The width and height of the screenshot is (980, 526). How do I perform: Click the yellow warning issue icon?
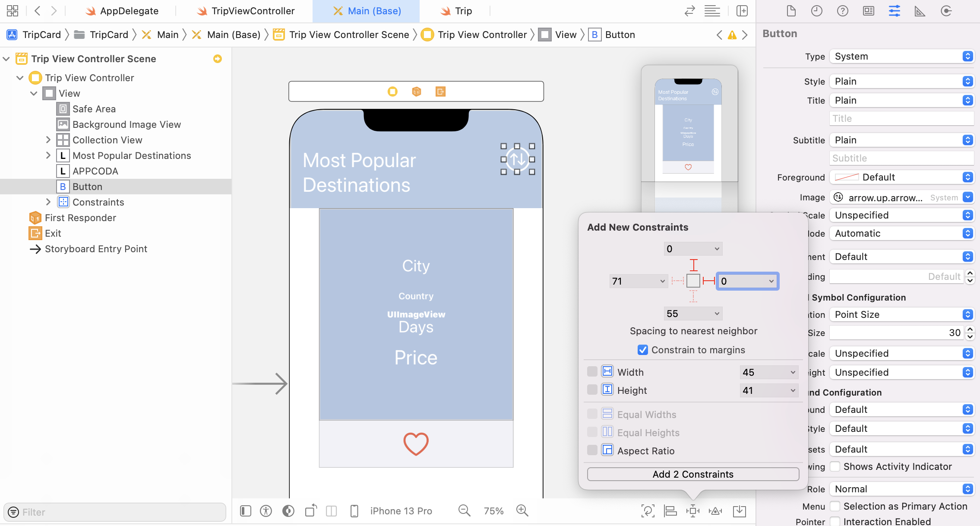pyautogui.click(x=732, y=35)
